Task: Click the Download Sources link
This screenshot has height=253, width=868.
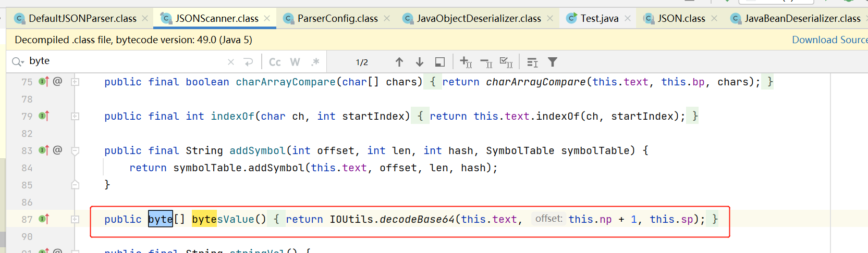Action: point(830,40)
